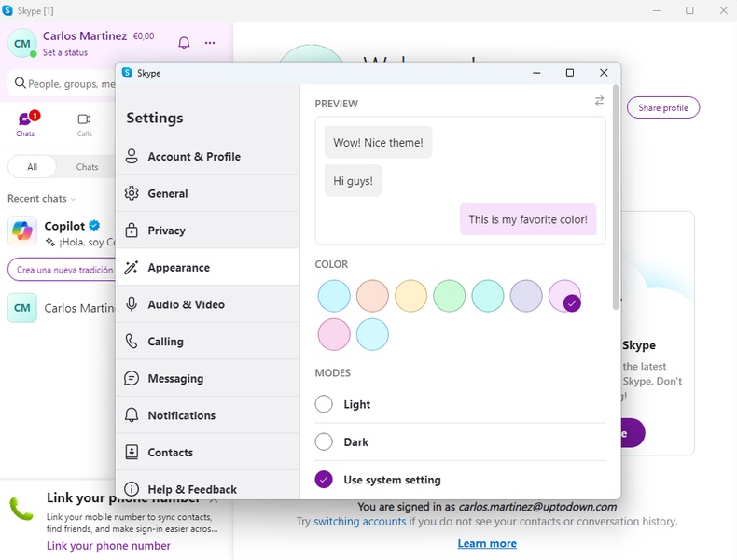737x560 pixels.
Task: Click the 'Hi guys!' preview bubble
Action: click(353, 180)
